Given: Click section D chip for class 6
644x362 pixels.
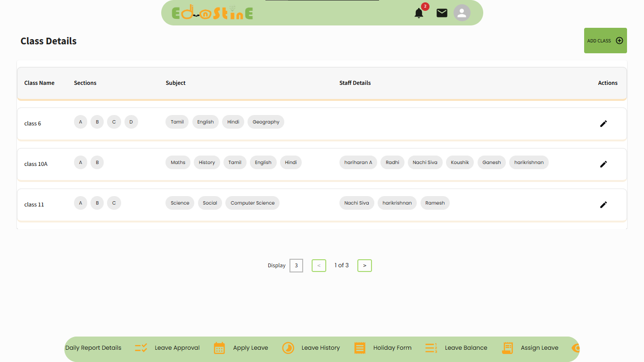Looking at the screenshot, I should 131,122.
